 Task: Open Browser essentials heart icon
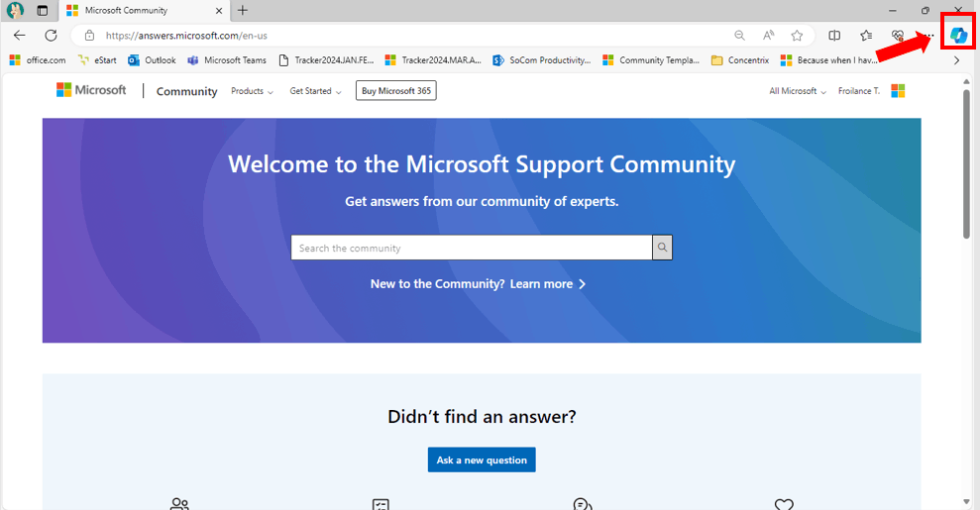[898, 36]
